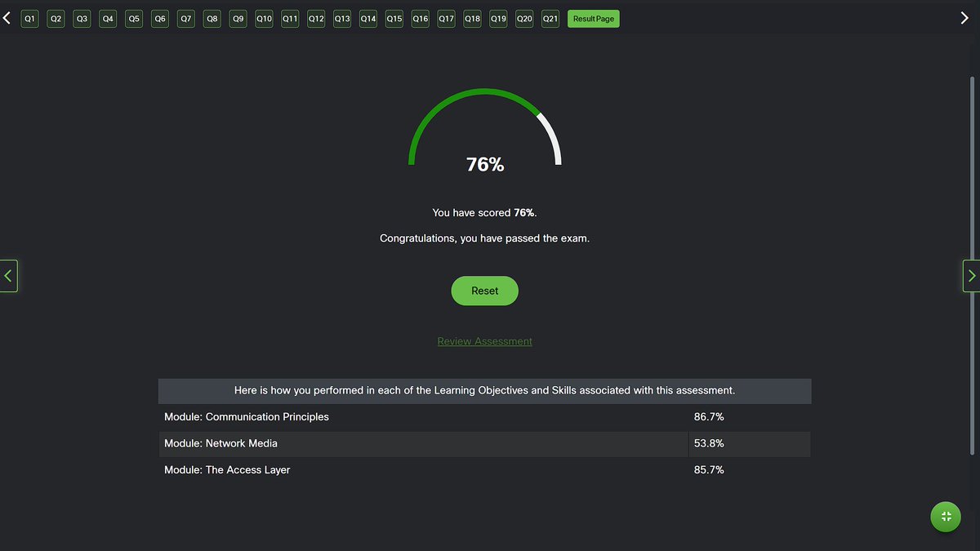The width and height of the screenshot is (980, 551).
Task: Go to question Q12
Action: click(316, 18)
